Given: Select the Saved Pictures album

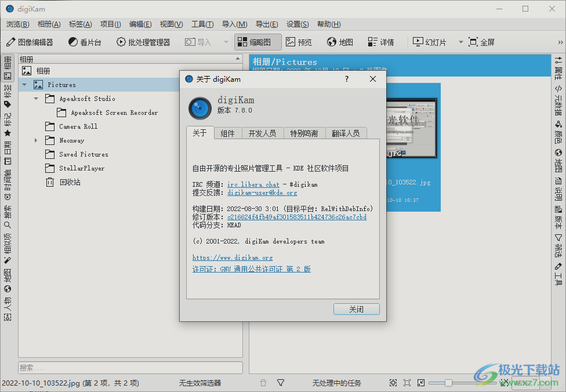Looking at the screenshot, I should [84, 154].
